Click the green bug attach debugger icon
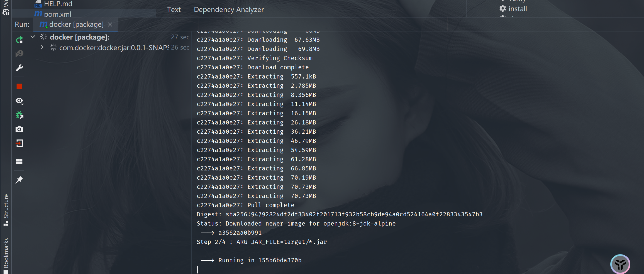Viewport: 644px width, 274px height. (19, 115)
